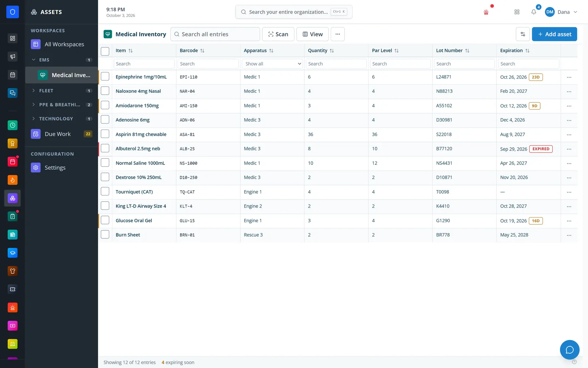Open the graduation cap training icon
Screen dimensions: 588x368
click(12, 253)
